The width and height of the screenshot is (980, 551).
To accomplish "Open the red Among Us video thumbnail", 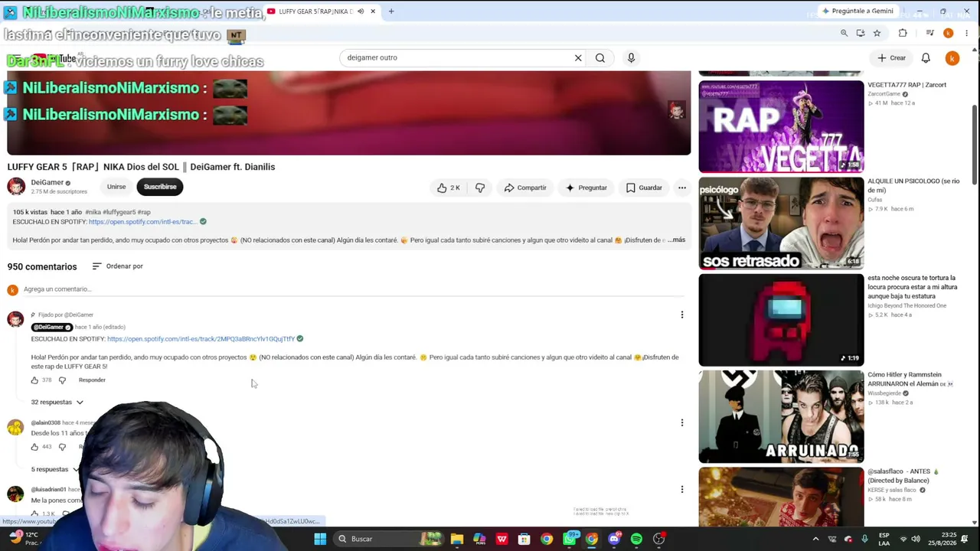I will [x=781, y=320].
